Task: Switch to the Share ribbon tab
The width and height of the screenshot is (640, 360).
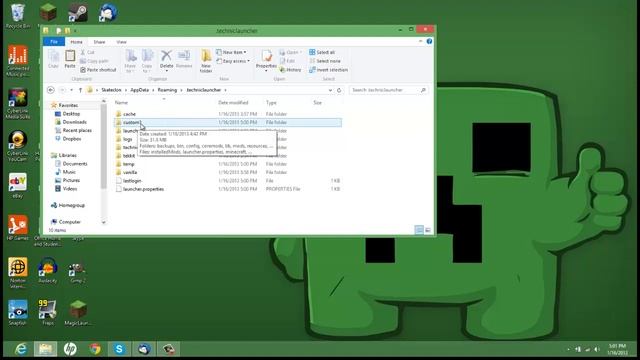Action: click(x=99, y=42)
